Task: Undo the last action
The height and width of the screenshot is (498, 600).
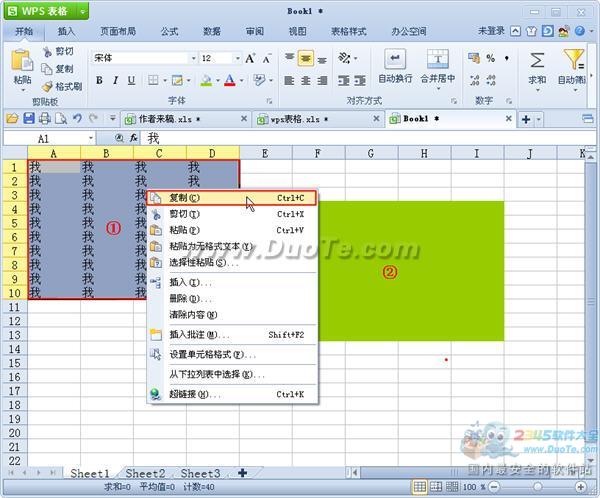Action: (77, 119)
